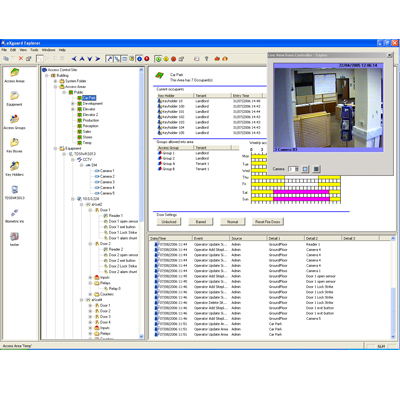Collapse the CCTV tree node

(x=73, y=160)
